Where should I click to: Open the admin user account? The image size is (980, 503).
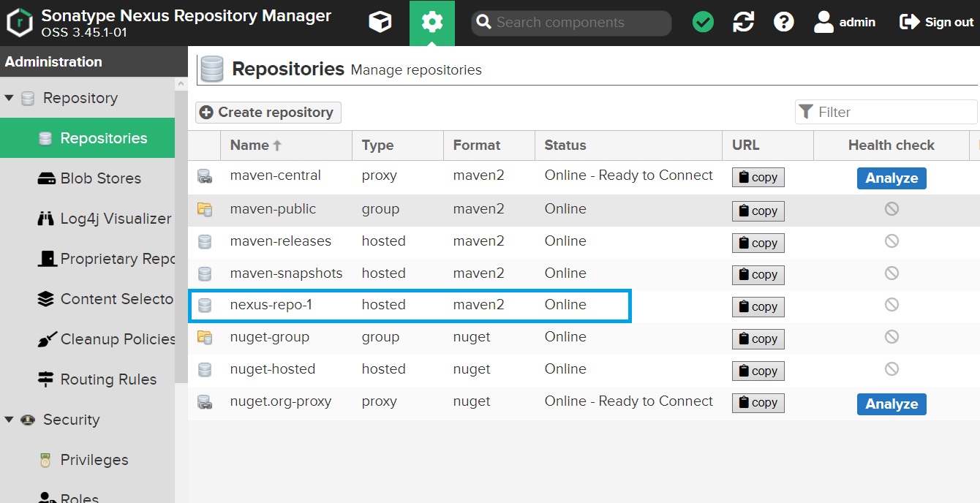point(845,23)
